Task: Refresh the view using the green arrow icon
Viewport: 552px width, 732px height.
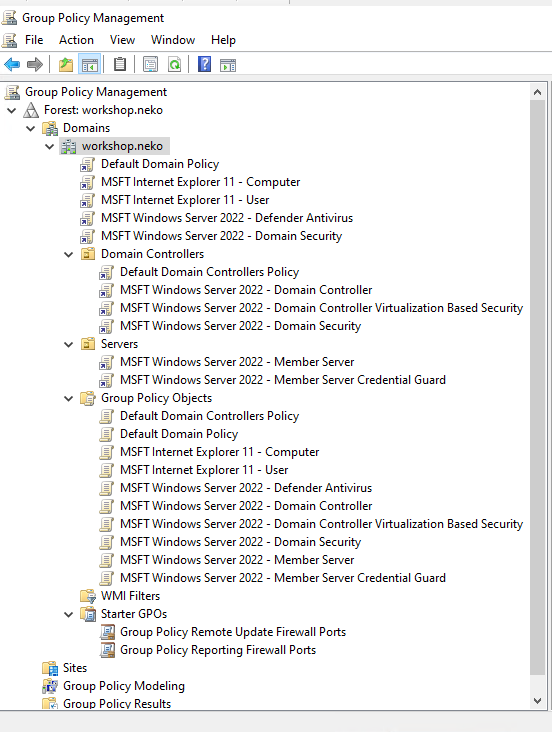Action: pyautogui.click(x=174, y=64)
